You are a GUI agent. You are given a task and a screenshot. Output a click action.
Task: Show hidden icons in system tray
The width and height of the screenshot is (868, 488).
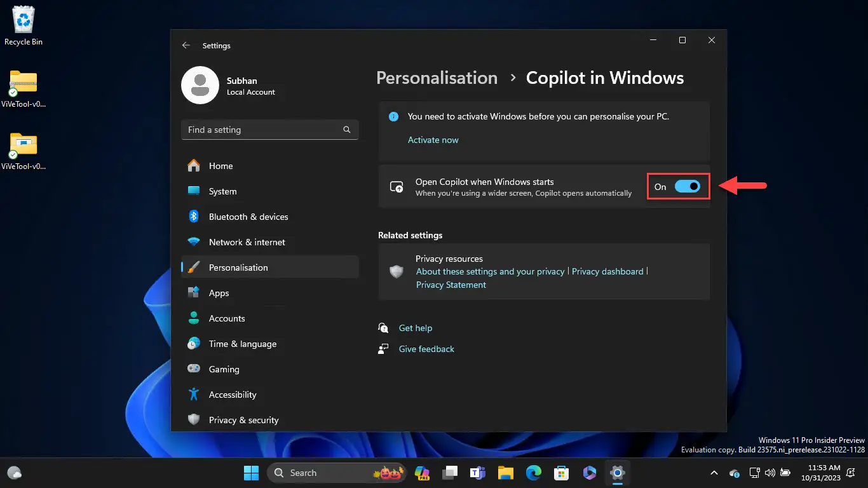(x=714, y=473)
